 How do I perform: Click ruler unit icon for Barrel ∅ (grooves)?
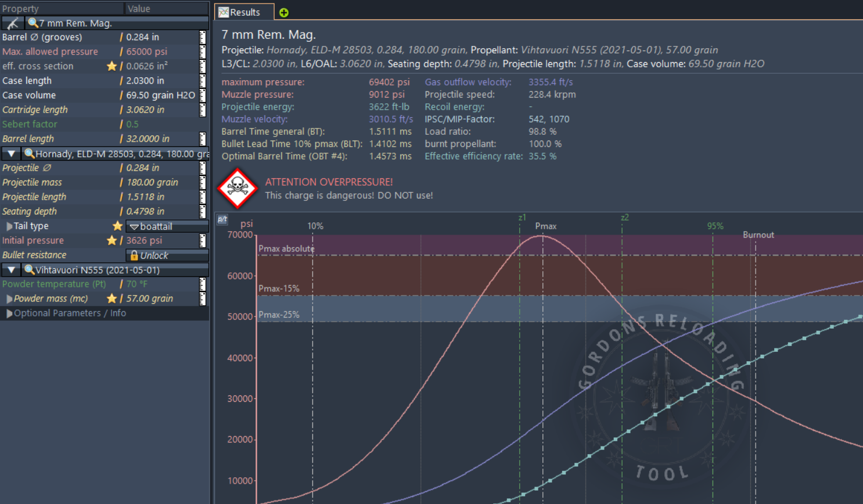(203, 37)
